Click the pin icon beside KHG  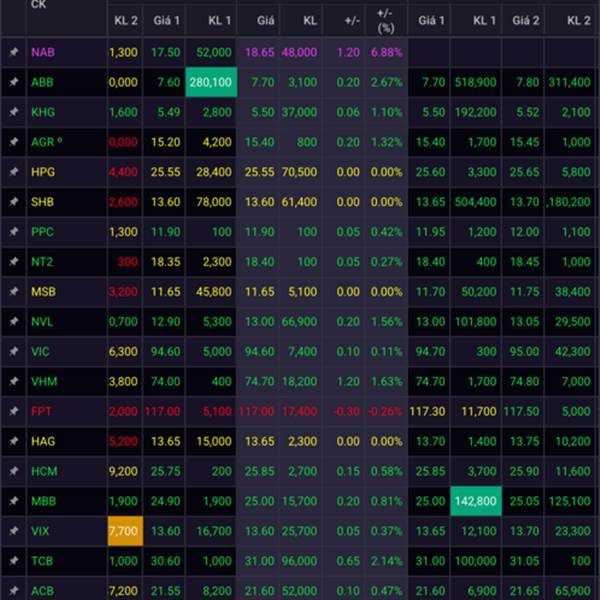click(x=14, y=112)
